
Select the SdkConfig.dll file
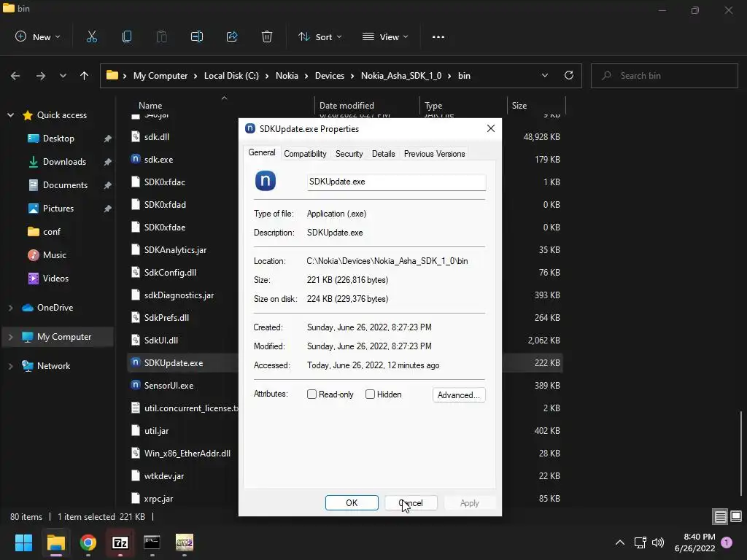[x=170, y=273]
